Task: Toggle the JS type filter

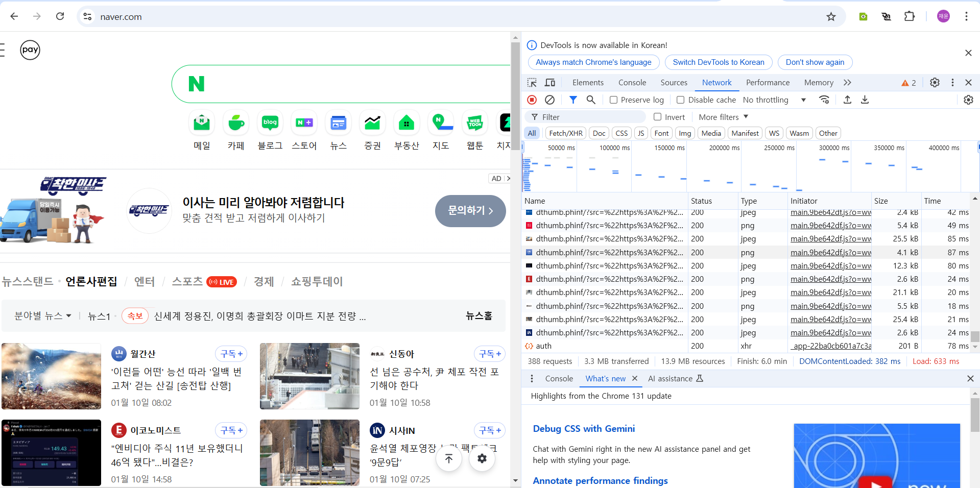Action: 641,133
